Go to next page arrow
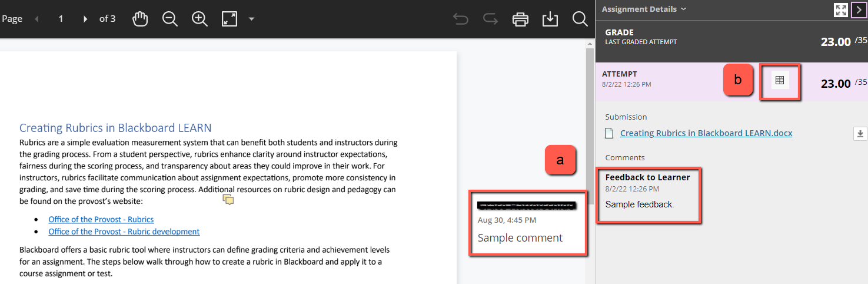The height and width of the screenshot is (284, 868). click(x=85, y=19)
